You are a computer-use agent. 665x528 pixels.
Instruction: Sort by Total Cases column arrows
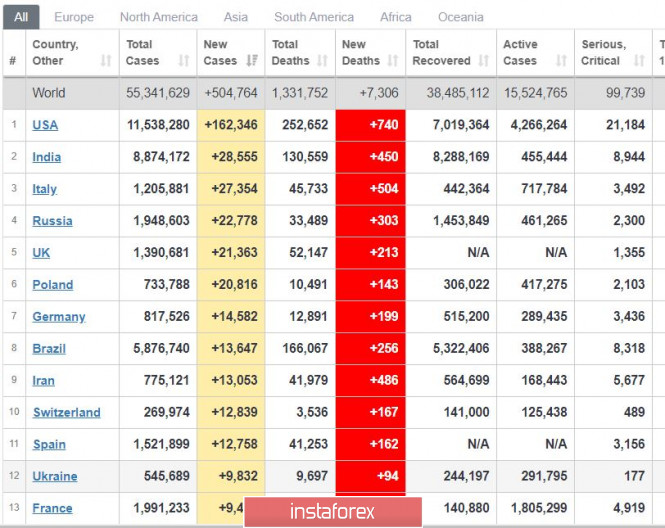point(184,61)
